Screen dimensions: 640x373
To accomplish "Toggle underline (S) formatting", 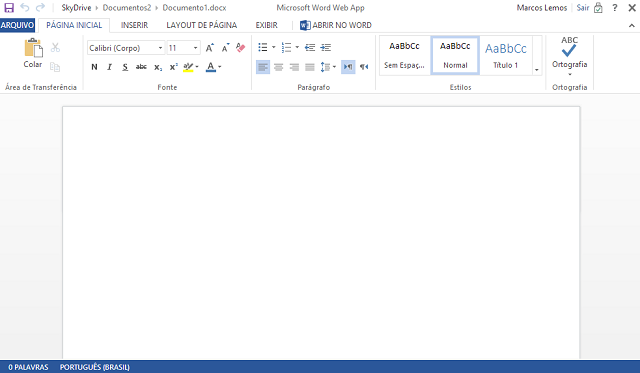I will coord(125,67).
